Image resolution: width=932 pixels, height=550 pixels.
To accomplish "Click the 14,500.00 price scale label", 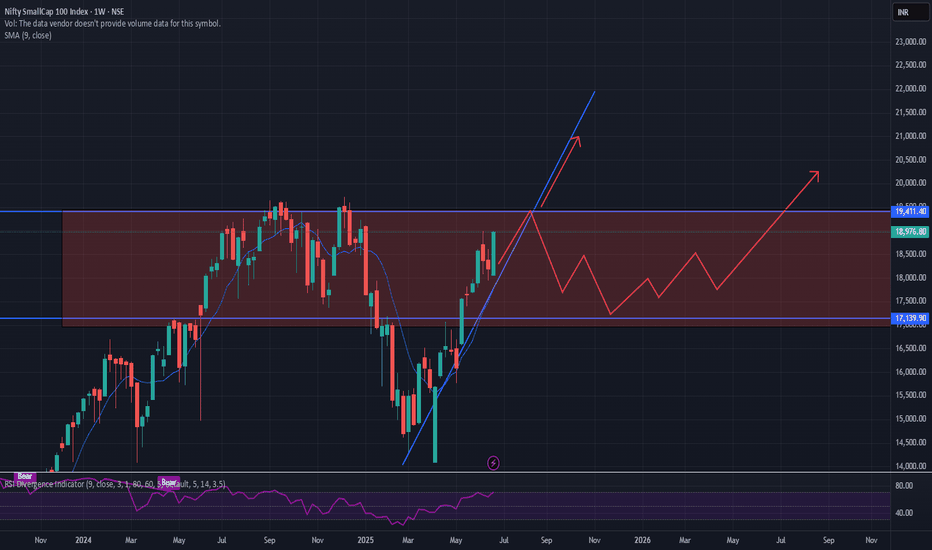I will pos(911,442).
